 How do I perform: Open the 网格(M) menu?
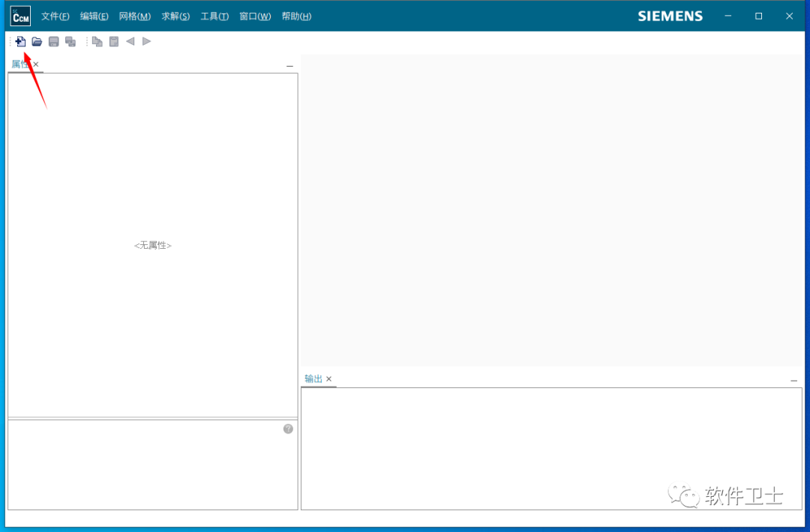pos(135,16)
